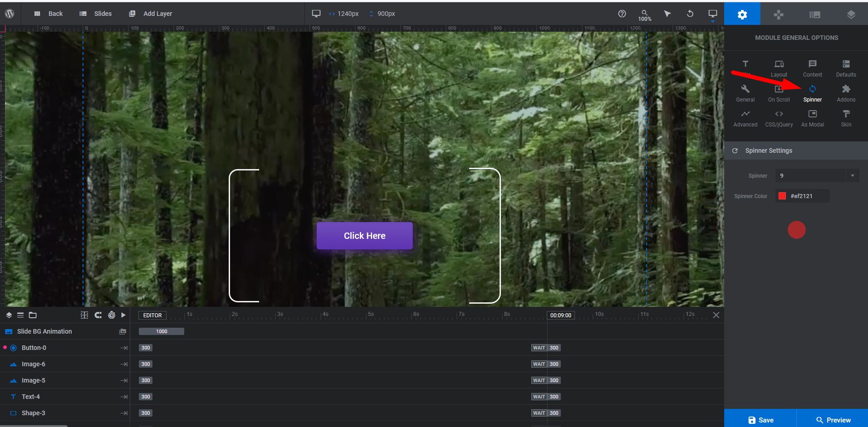Switch to layer options tab
This screenshot has width=868, height=427.
coord(851,15)
